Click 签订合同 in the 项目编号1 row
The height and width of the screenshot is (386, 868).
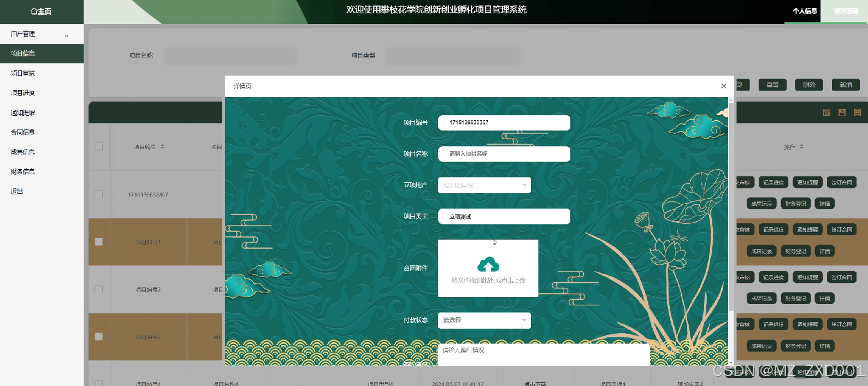click(841, 230)
